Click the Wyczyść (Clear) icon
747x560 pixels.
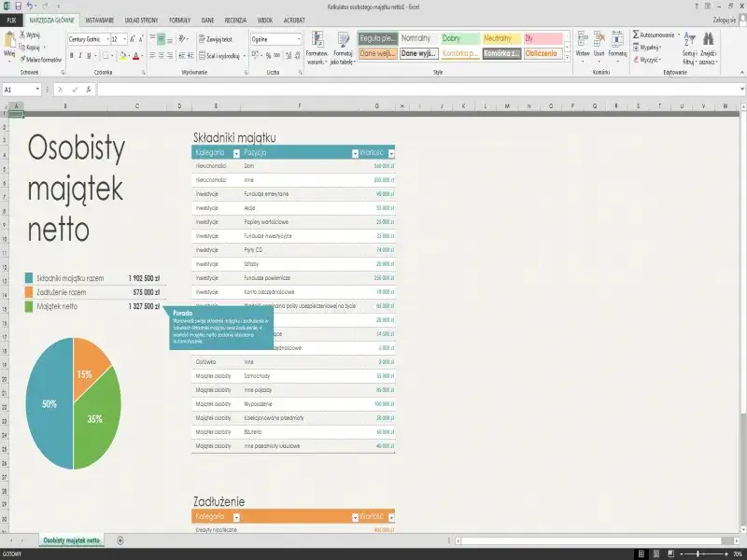click(x=638, y=58)
